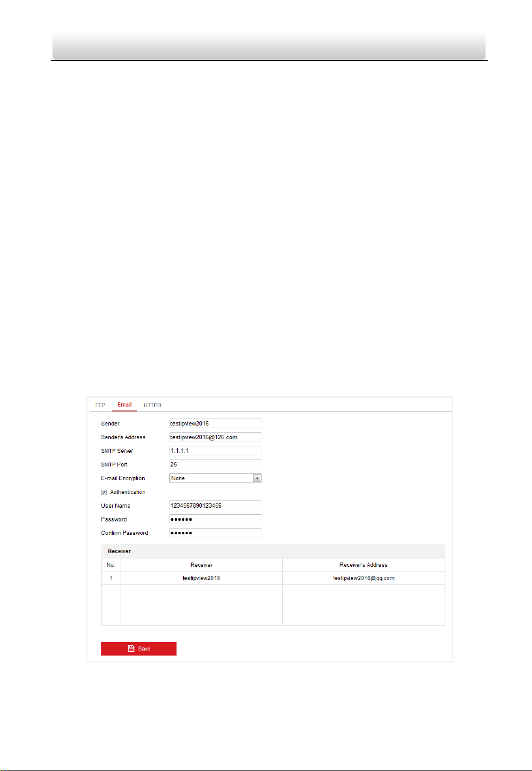Screen dimensions: 532x771
Task: Click the Confirm Password field
Action: pyautogui.click(x=215, y=533)
